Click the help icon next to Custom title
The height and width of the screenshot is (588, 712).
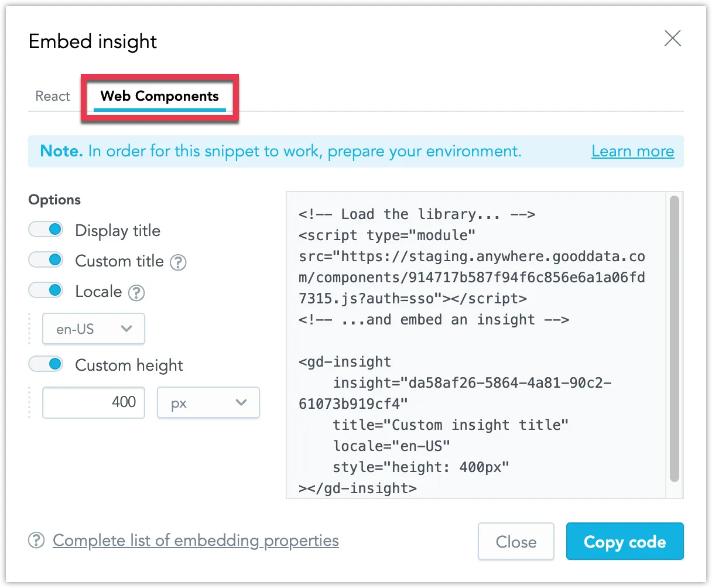pyautogui.click(x=177, y=262)
